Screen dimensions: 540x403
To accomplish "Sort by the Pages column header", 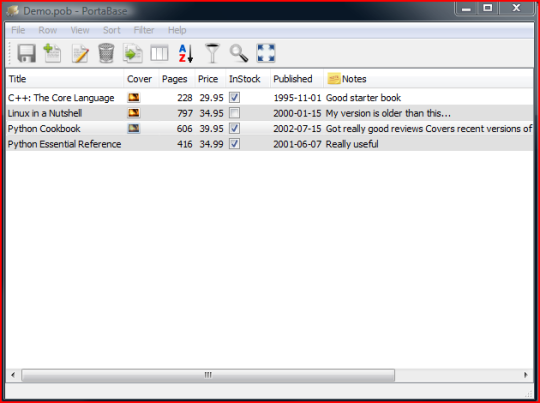I will coord(177,79).
